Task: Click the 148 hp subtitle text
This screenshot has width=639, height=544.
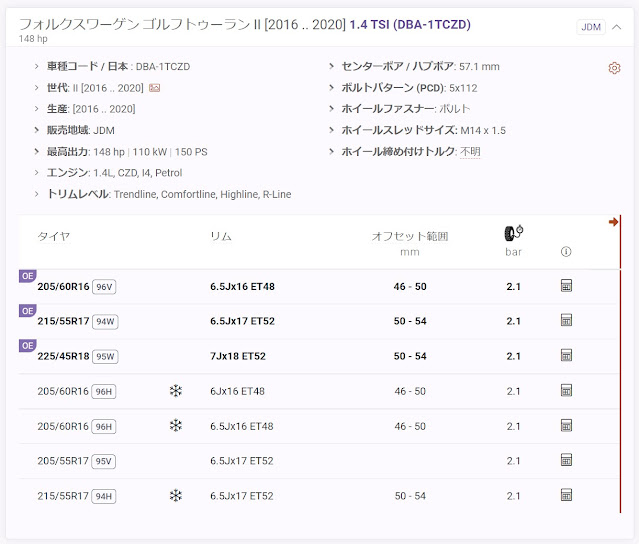Action: 33,39
